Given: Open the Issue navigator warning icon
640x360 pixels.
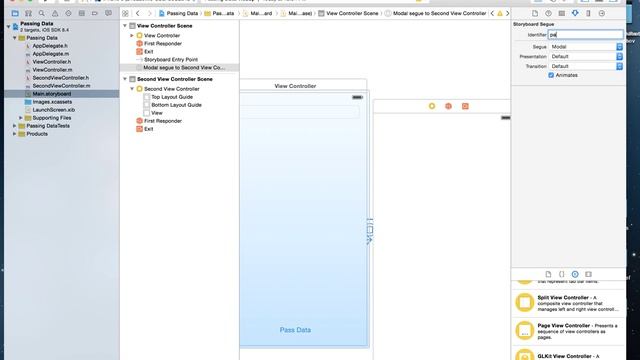Looking at the screenshot, I should coord(55,13).
